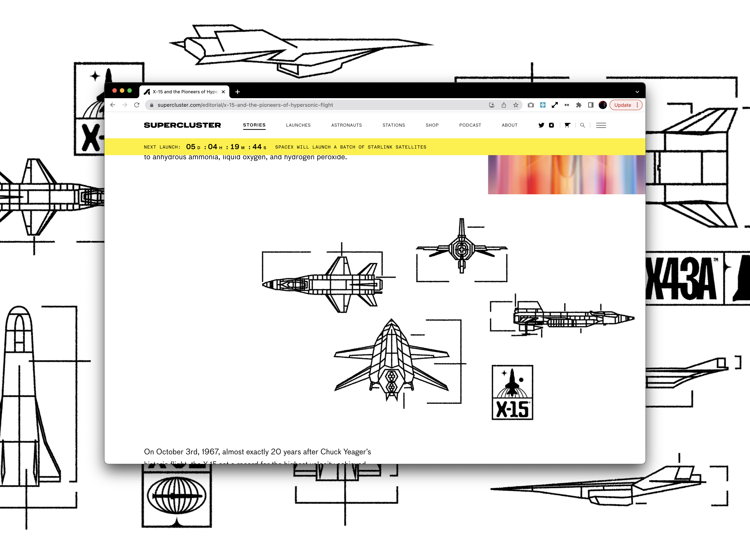Open the double-asterisk extension icon

[567, 105]
